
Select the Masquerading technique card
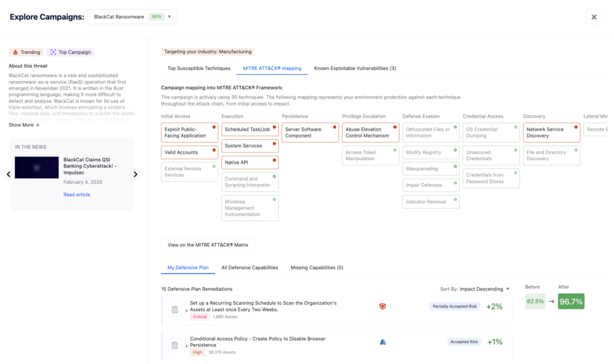(x=431, y=169)
